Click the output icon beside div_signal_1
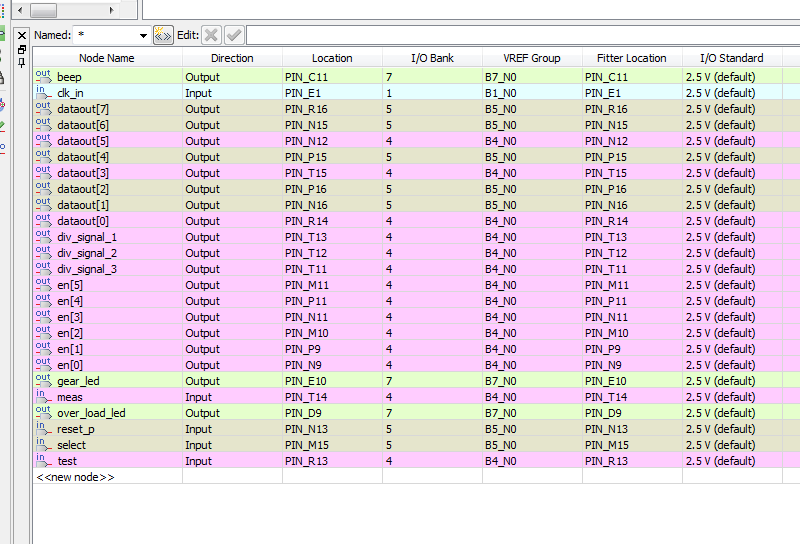 click(43, 237)
